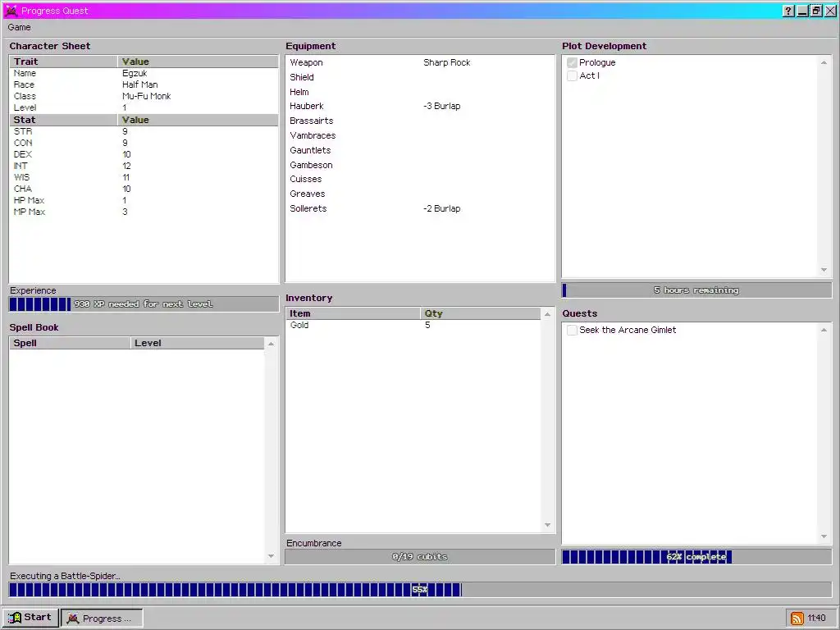Click Quests list scroll up arrow
The height and width of the screenshot is (630, 840).
coord(824,330)
